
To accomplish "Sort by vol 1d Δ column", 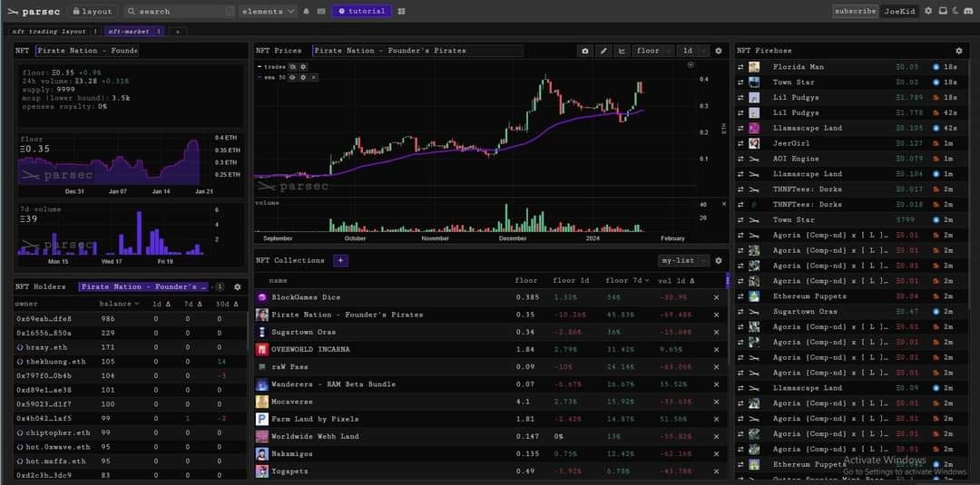I will [676, 280].
